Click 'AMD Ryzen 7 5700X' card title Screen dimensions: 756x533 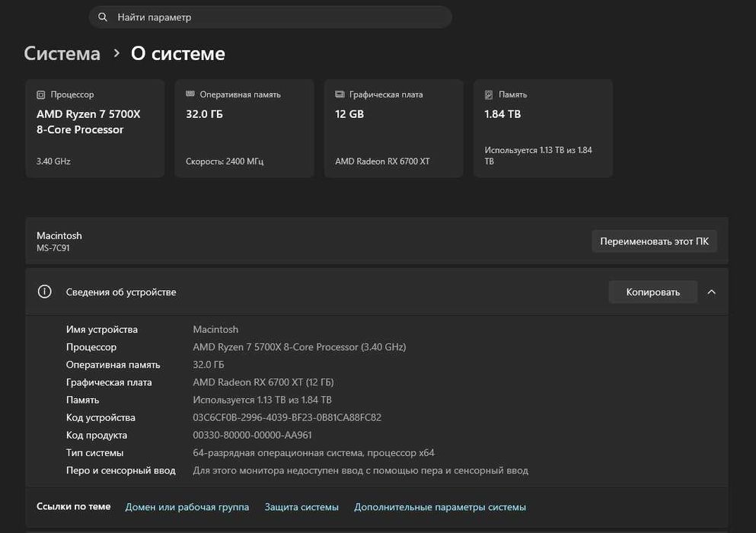tap(89, 114)
